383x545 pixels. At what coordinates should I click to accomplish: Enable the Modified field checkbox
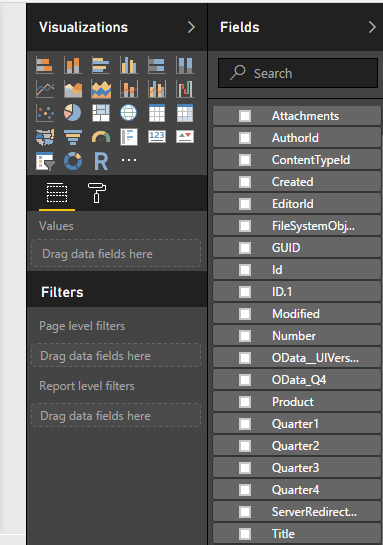point(245,314)
